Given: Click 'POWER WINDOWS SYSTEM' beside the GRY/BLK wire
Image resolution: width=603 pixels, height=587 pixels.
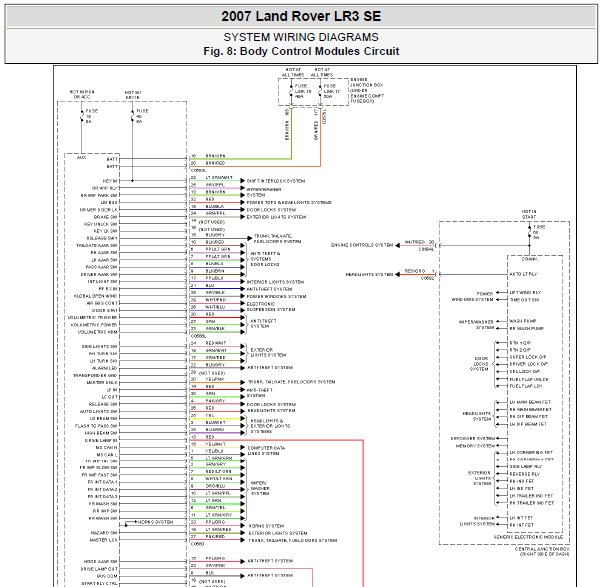Looking at the screenshot, I should click(276, 297).
